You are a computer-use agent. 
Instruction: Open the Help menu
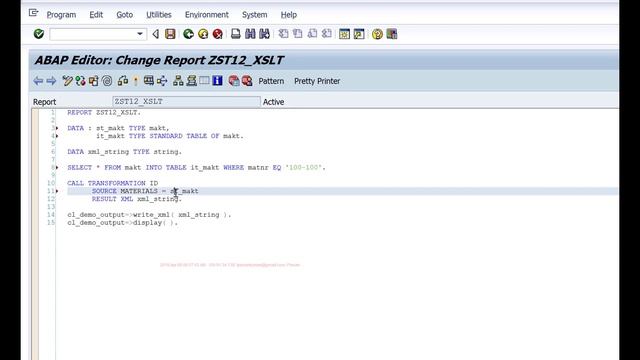click(289, 15)
